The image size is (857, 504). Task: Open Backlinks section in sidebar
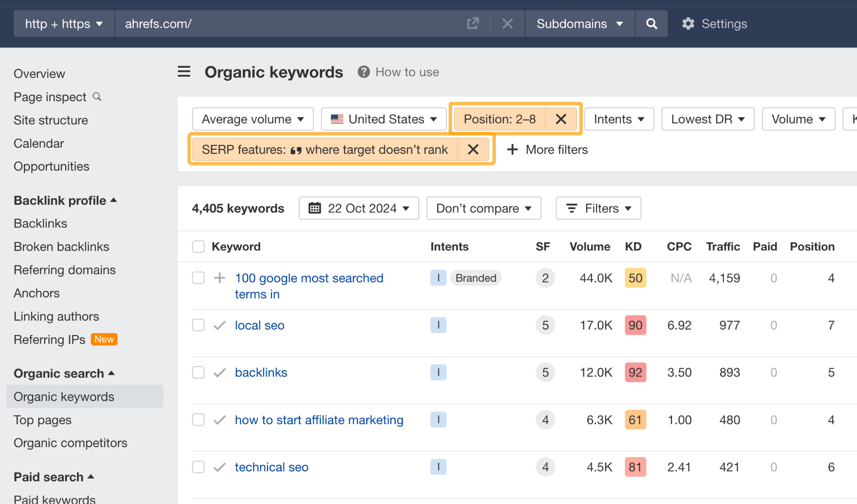click(x=40, y=223)
